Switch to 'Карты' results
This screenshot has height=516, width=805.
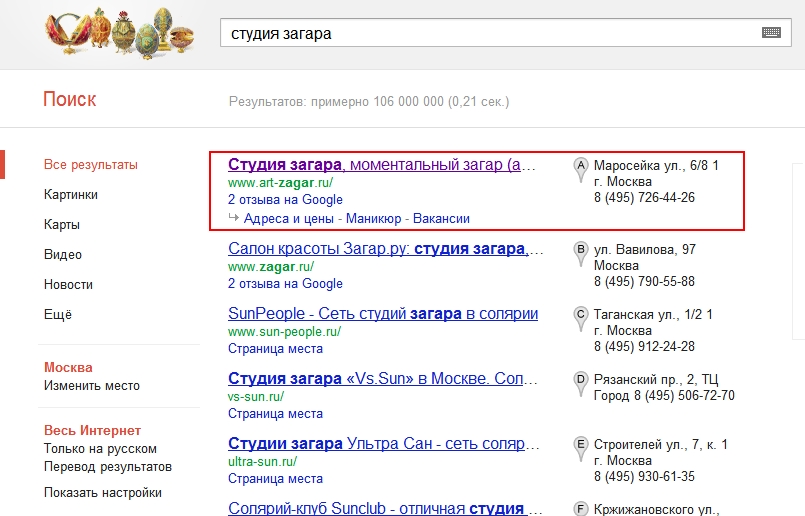(x=62, y=224)
